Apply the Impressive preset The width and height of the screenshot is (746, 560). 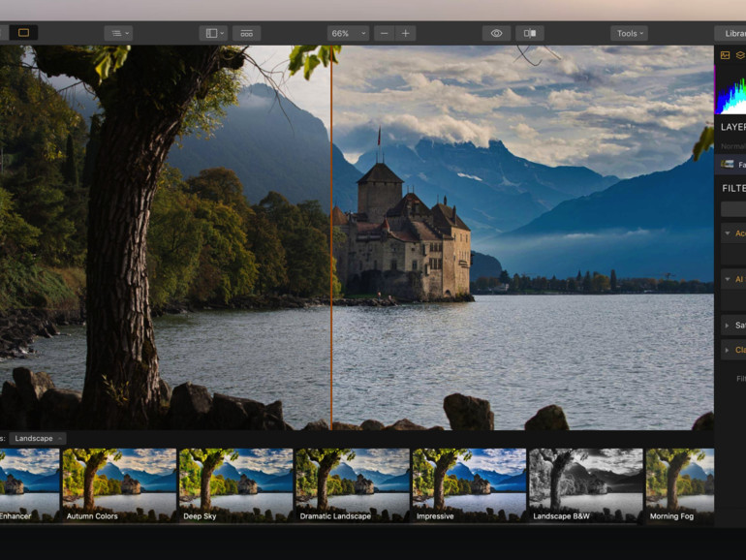[x=469, y=485]
